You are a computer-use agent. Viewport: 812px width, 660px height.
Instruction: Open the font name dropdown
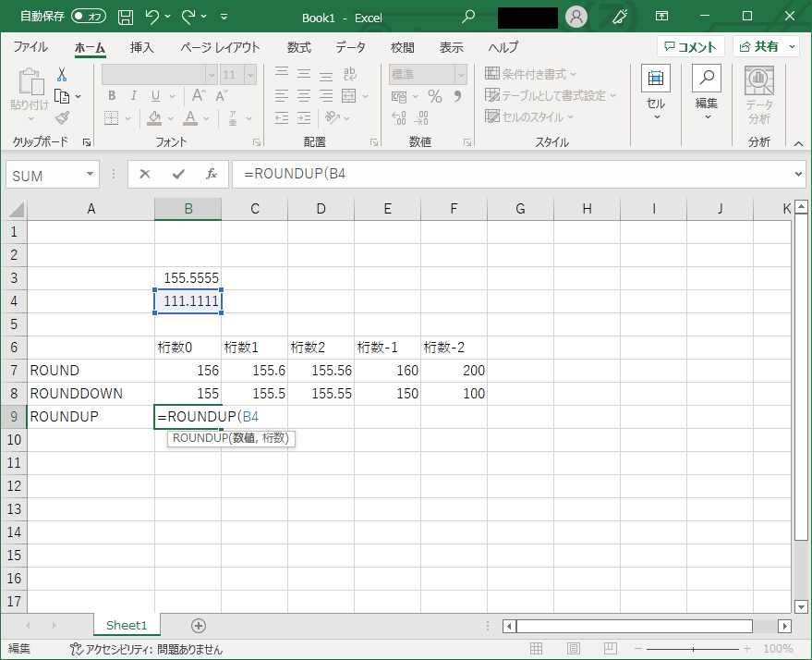pos(212,75)
